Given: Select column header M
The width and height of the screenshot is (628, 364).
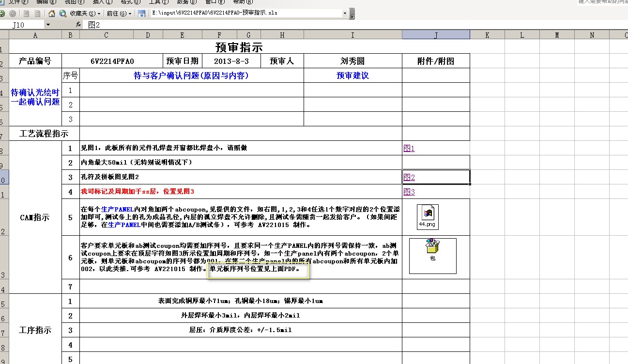Looking at the screenshot, I should 557,35.
